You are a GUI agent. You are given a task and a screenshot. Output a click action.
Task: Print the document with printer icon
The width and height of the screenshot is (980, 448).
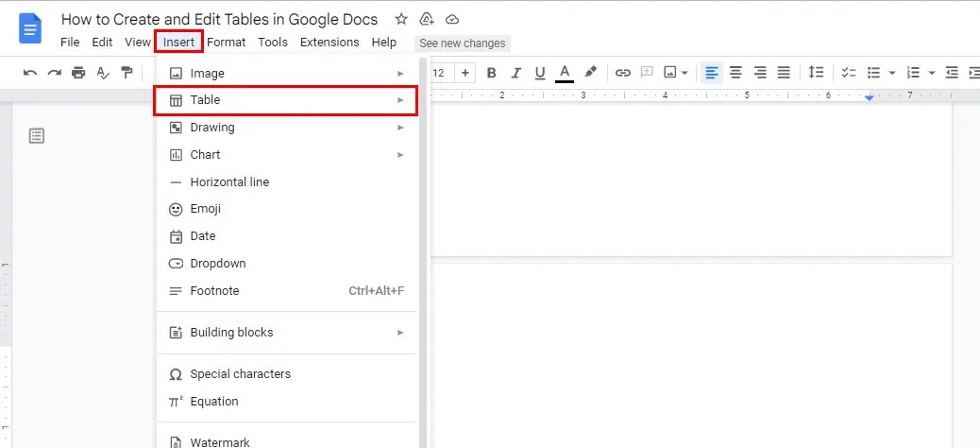(x=78, y=73)
